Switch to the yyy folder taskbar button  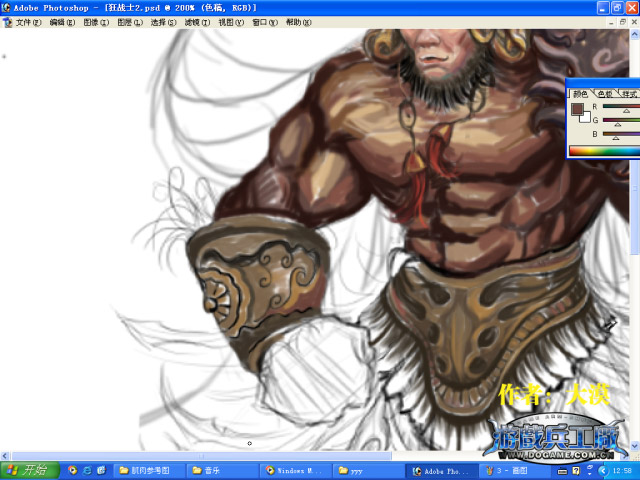[368, 471]
